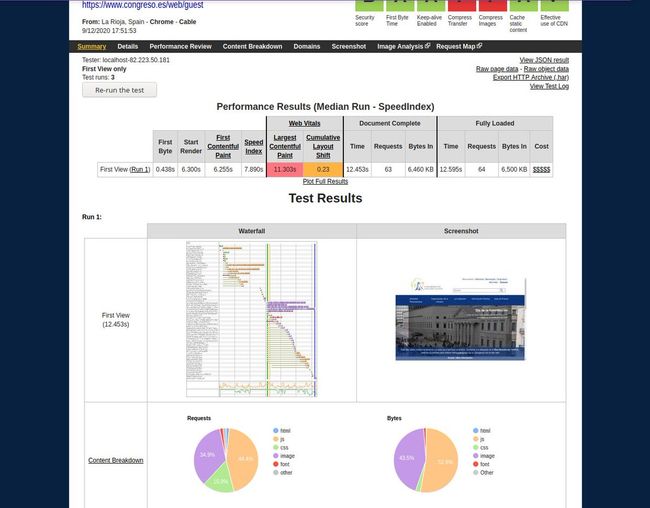Screen dimensions: 650x508
Task: Click Export HTTP Archive (.har) link
Action: pyautogui.click(x=531, y=77)
